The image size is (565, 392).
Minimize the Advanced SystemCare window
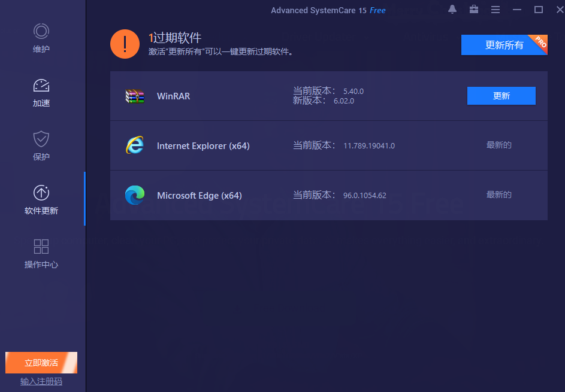pos(517,10)
